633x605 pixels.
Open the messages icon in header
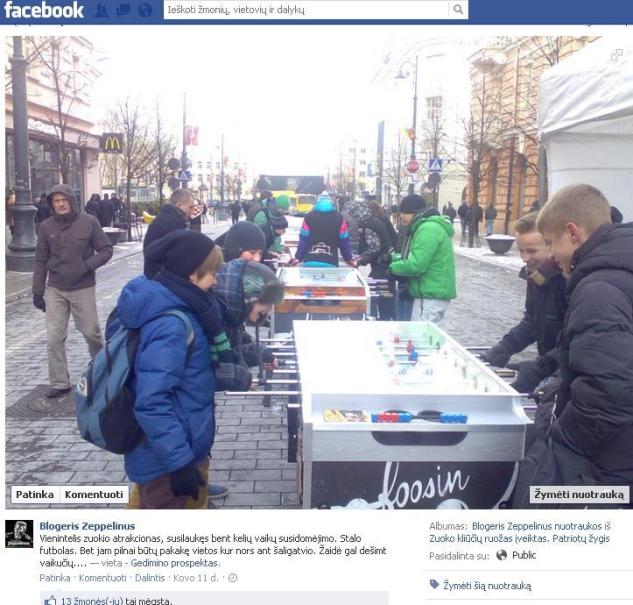coord(124,10)
